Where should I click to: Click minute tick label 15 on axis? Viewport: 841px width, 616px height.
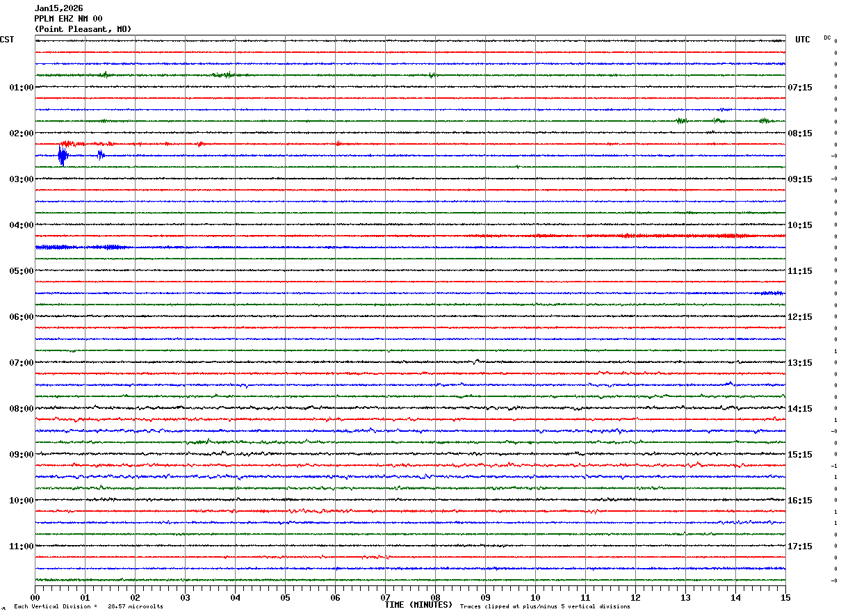[x=785, y=597]
